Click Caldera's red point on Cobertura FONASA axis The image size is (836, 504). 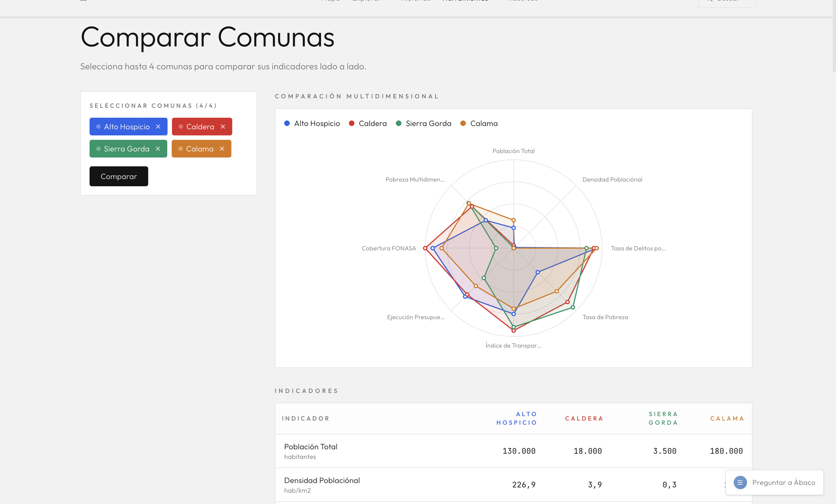(x=425, y=248)
